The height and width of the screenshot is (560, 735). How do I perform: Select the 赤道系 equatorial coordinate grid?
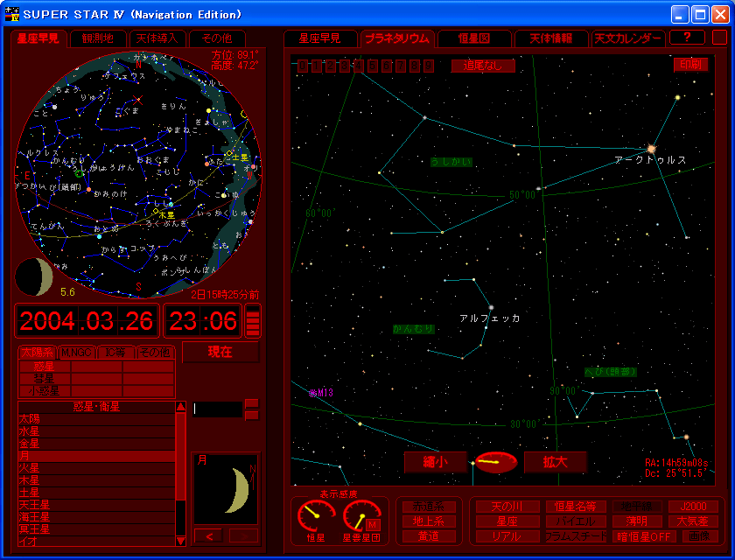click(429, 506)
